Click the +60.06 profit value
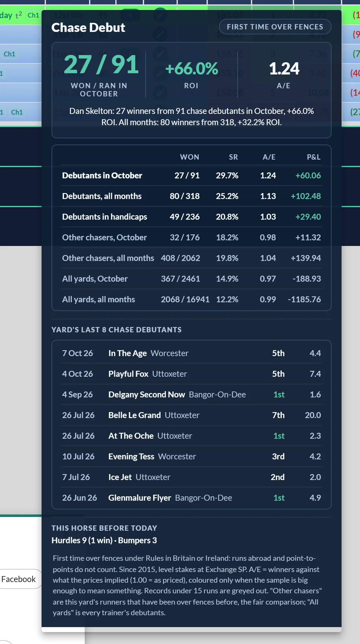The height and width of the screenshot is (644, 360). pyautogui.click(x=308, y=176)
